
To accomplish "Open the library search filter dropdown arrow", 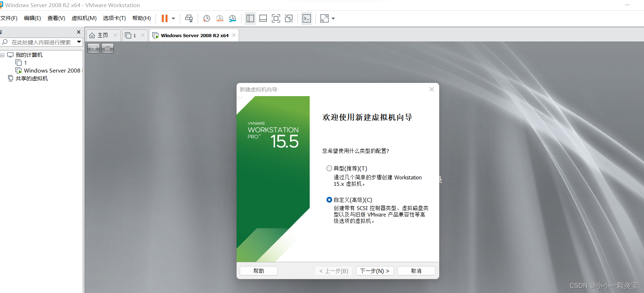I will (79, 42).
